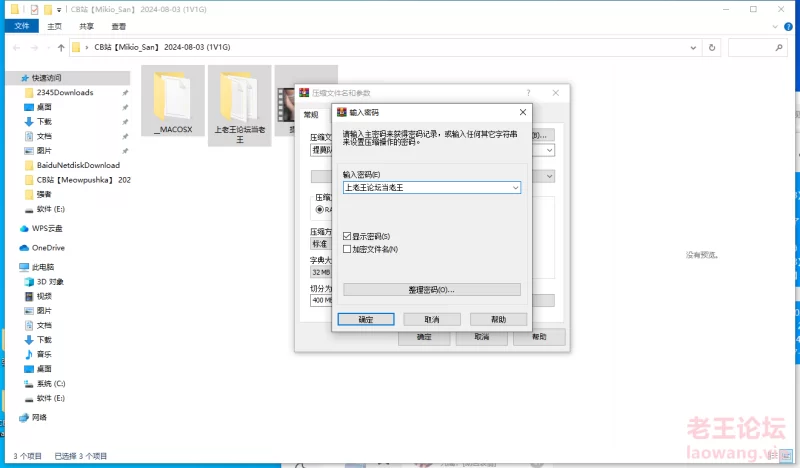Open BaiduNetdiskDownload folder in sidebar
This screenshot has height=468, width=800.
click(x=78, y=165)
